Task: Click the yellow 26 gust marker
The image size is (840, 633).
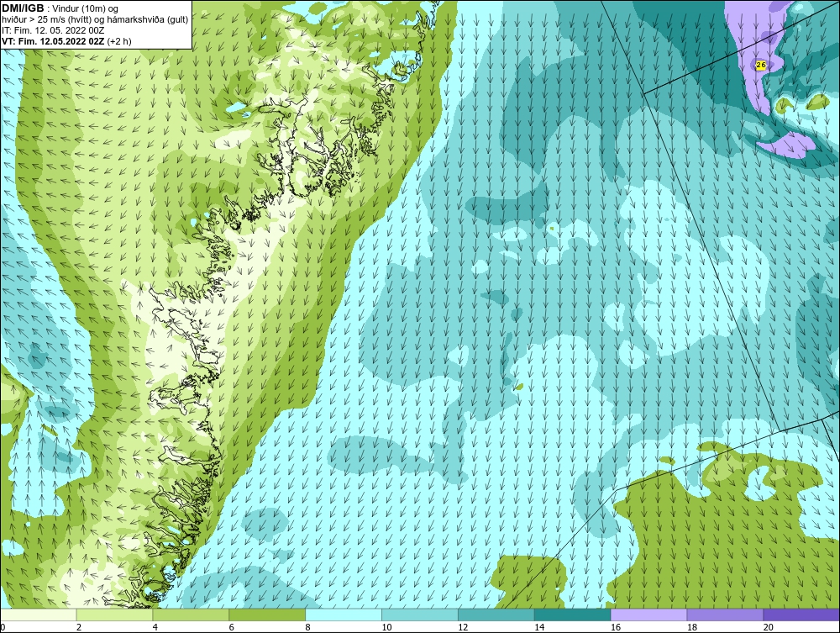Action: 761,66
